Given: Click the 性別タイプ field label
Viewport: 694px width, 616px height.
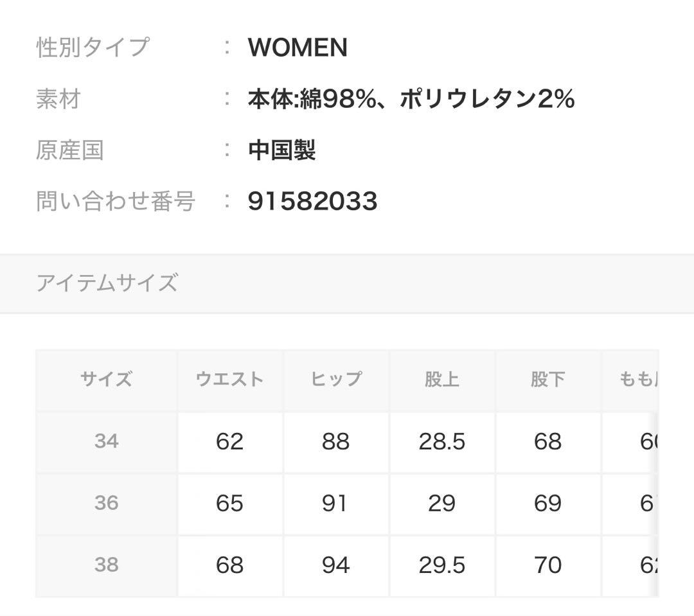Looking at the screenshot, I should point(93,48).
